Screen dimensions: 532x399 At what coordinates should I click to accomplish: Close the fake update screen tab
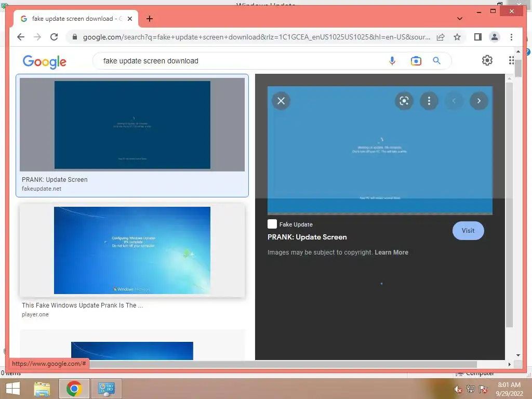click(x=129, y=19)
